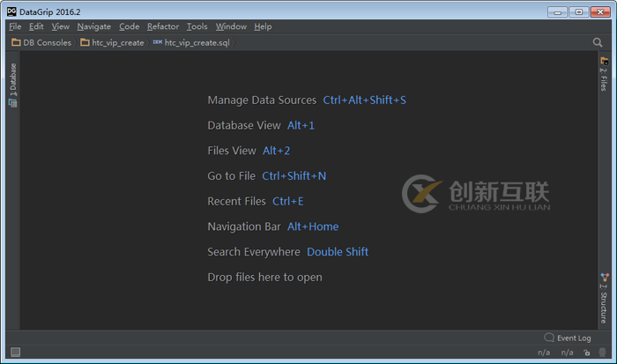Close the DataGrip window
617x364 pixels.
600,12
